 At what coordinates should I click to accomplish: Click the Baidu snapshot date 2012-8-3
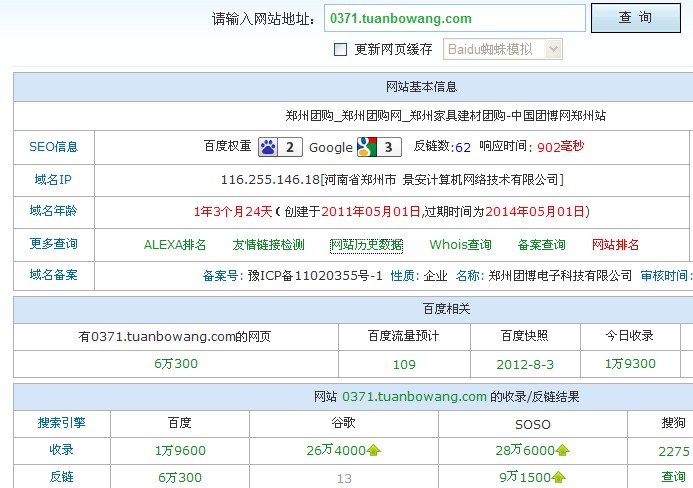[523, 364]
